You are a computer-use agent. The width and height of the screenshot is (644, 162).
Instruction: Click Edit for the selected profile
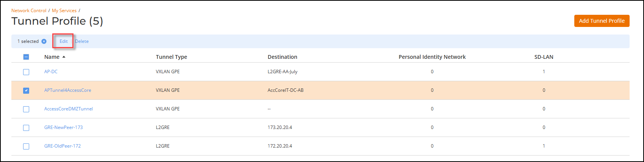click(64, 41)
